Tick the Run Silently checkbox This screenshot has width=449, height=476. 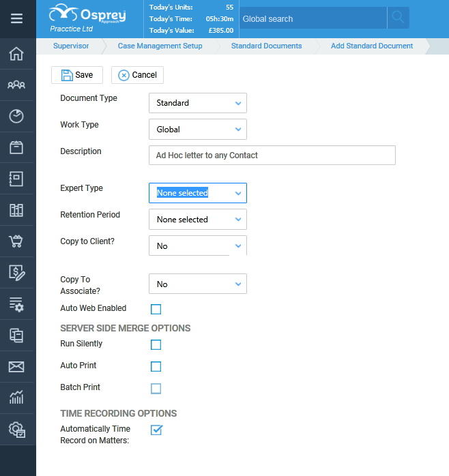[156, 344]
